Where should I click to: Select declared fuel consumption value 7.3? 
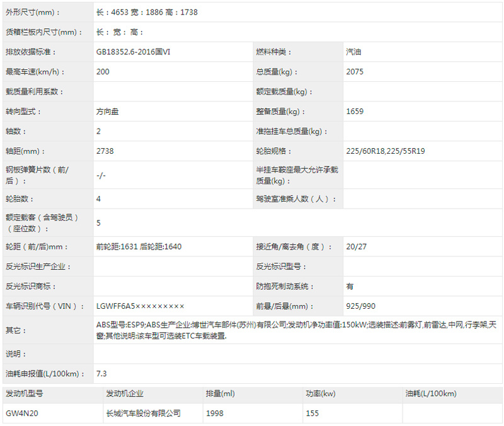point(101,374)
